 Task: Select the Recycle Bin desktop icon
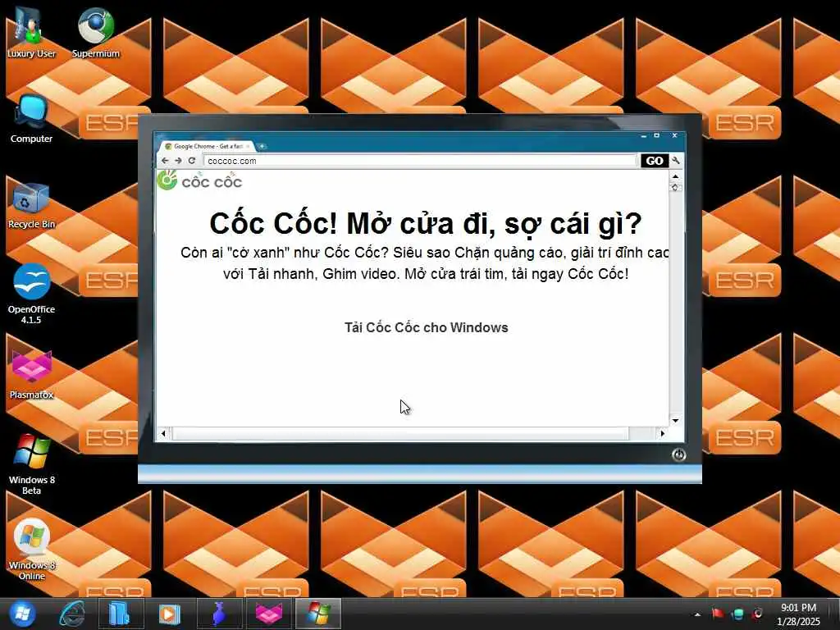(31, 204)
